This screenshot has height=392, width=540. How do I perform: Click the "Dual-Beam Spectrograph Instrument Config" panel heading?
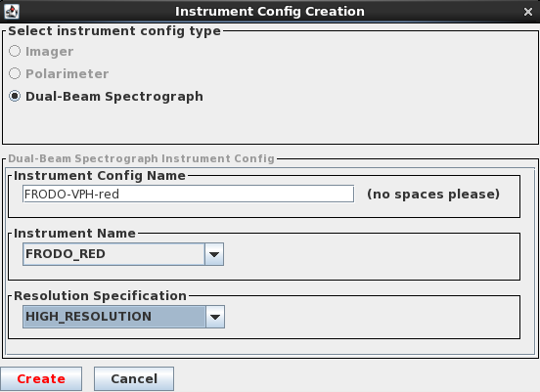[x=141, y=158]
